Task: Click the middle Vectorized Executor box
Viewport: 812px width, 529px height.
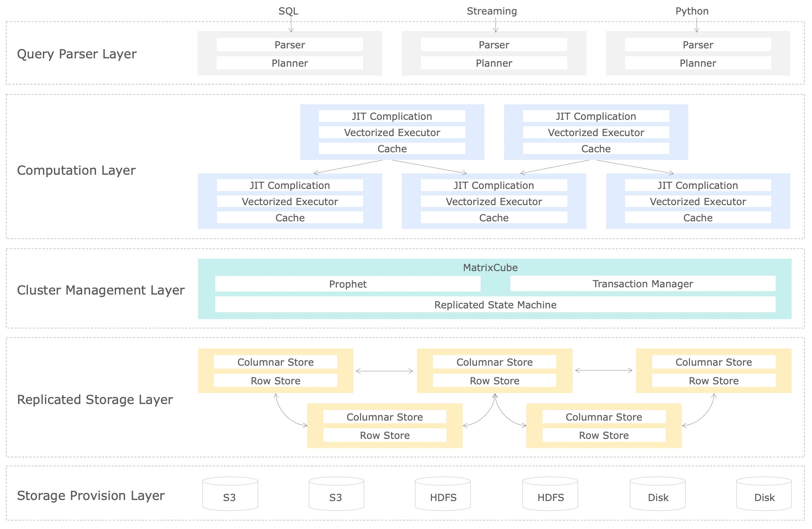Action: [494, 201]
